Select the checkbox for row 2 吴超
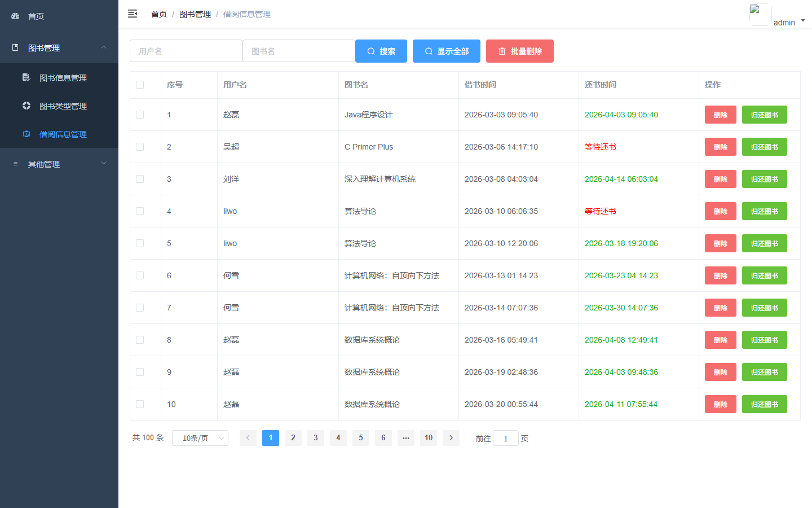The width and height of the screenshot is (812, 508). pos(140,147)
